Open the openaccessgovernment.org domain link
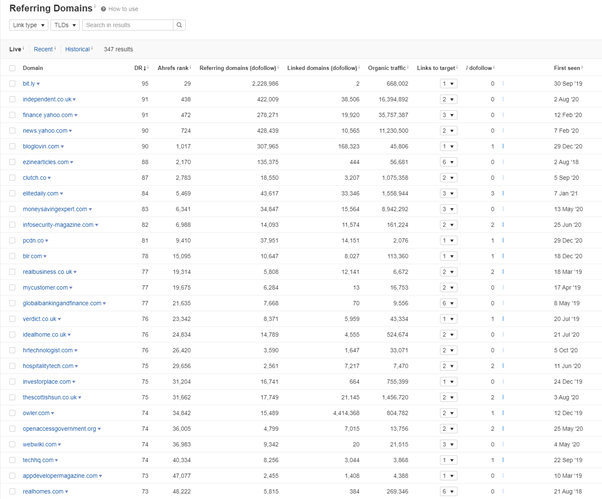602x499 pixels. tap(60, 429)
